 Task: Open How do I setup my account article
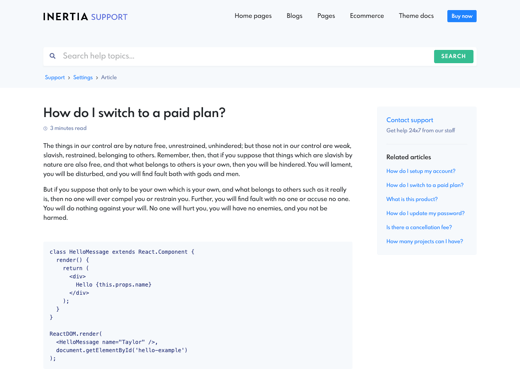coord(421,171)
